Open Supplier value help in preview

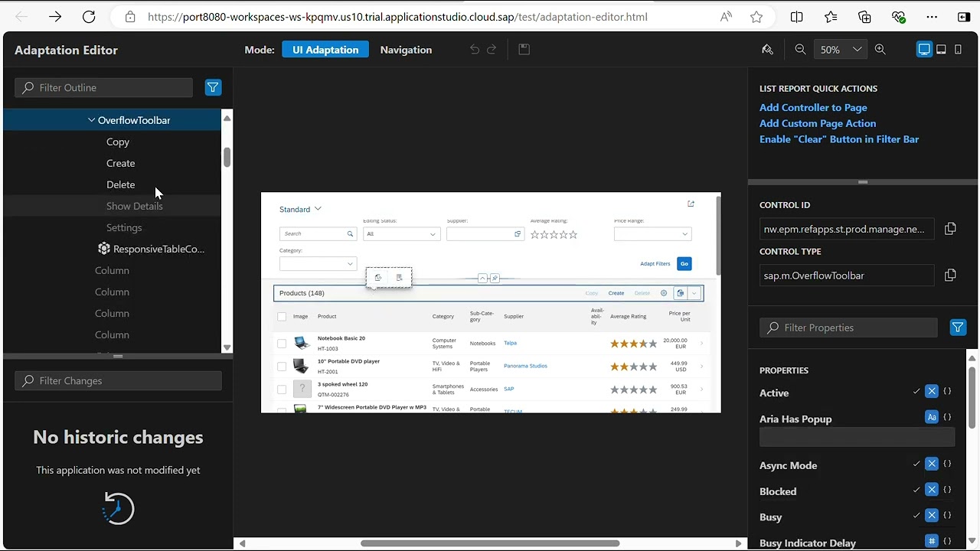[518, 234]
